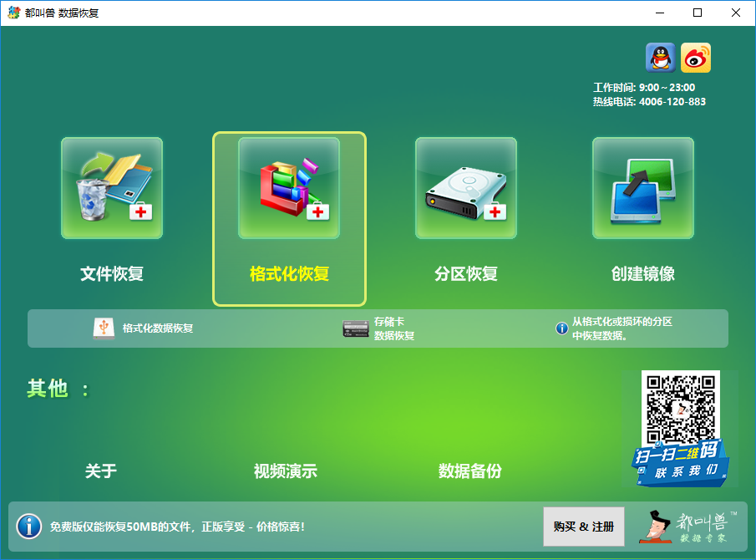Click the blue info icon in bottom bar

pos(29,527)
